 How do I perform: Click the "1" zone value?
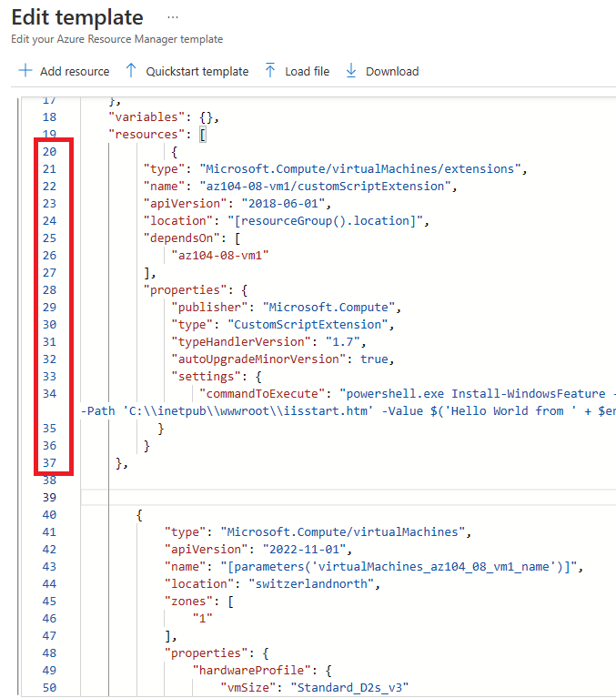[x=203, y=619]
